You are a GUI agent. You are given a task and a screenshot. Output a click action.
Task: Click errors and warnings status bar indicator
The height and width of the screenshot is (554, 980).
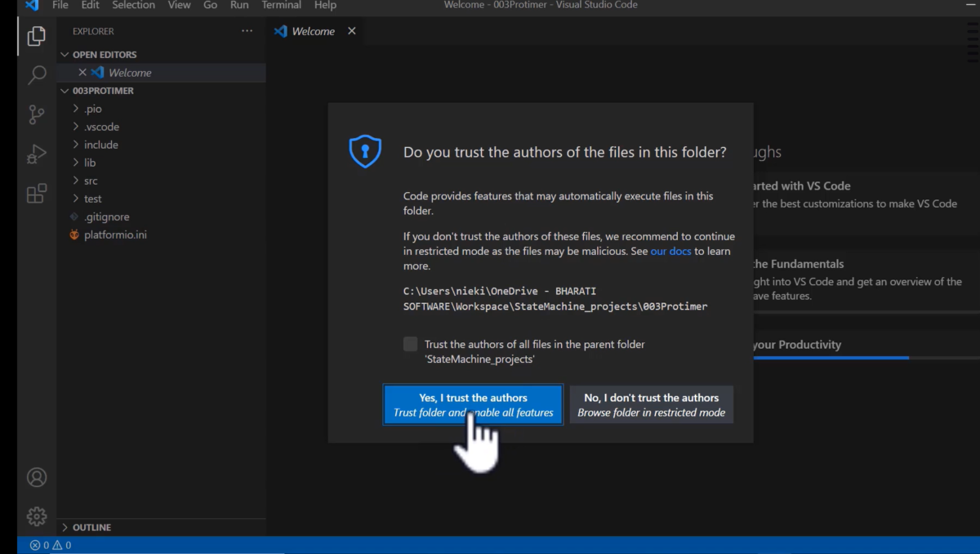pos(51,545)
